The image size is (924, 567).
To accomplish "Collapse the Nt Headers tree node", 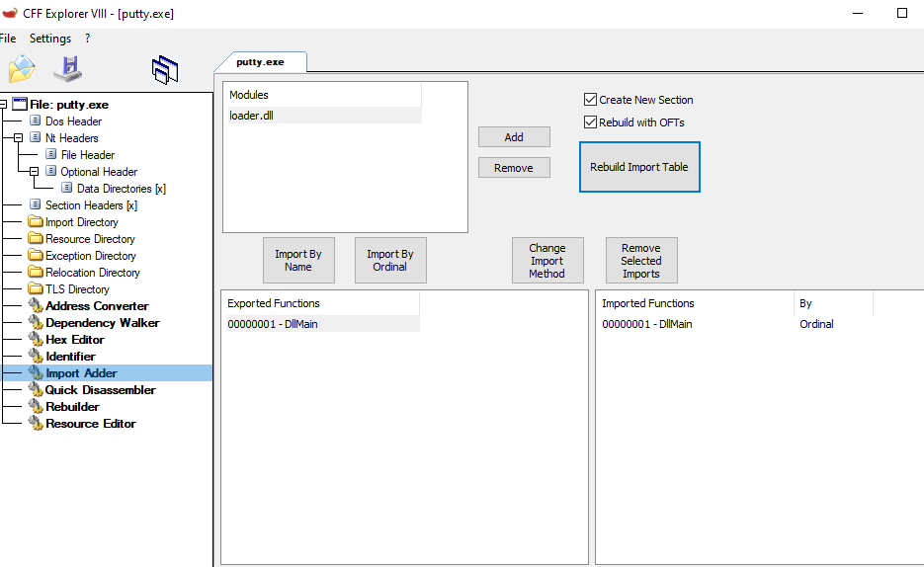I will coord(19,138).
